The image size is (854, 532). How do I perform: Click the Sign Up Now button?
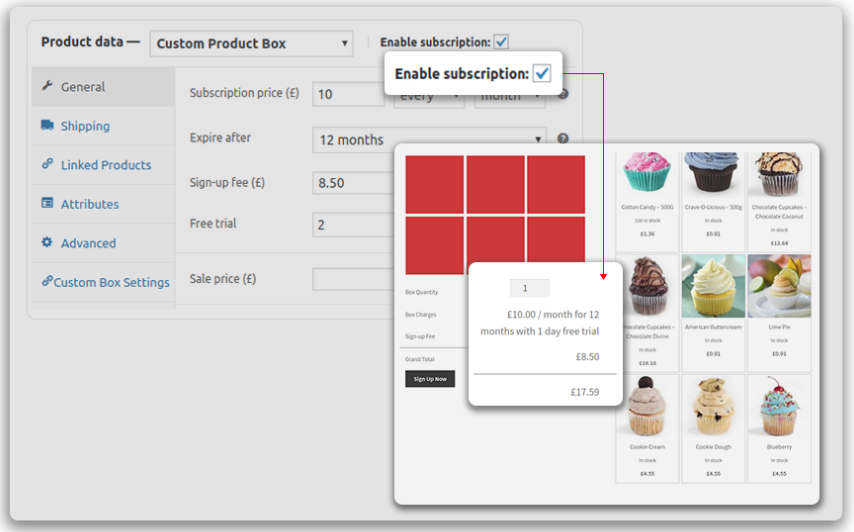[x=430, y=379]
